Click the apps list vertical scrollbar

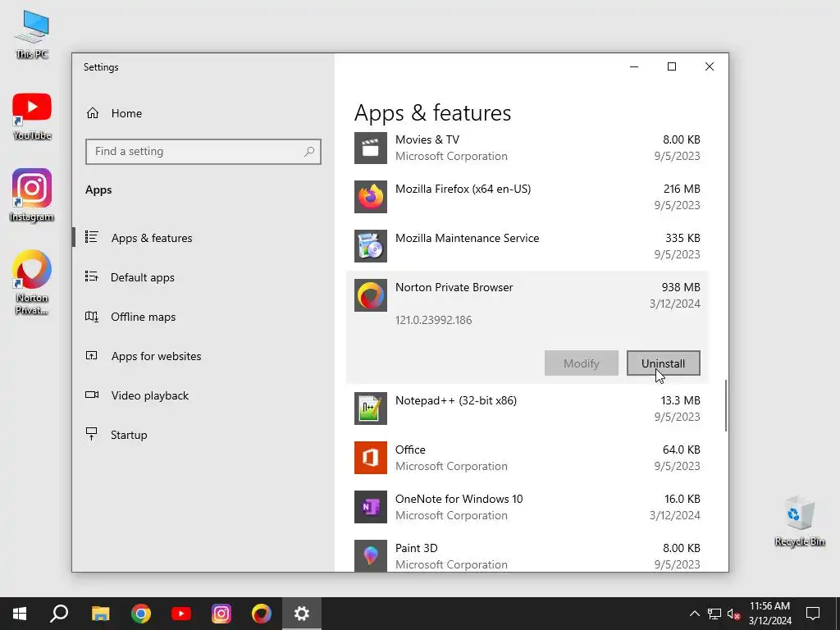[726, 405]
